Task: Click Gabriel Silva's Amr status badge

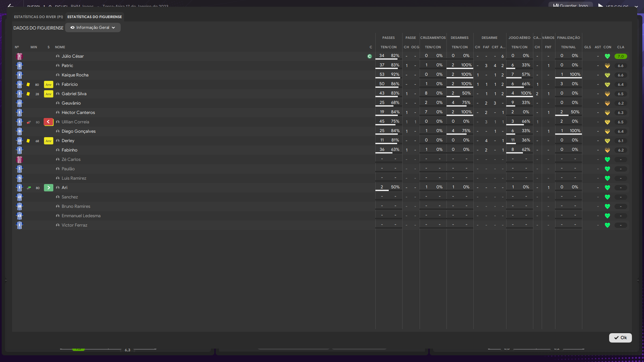Action: coord(49,94)
